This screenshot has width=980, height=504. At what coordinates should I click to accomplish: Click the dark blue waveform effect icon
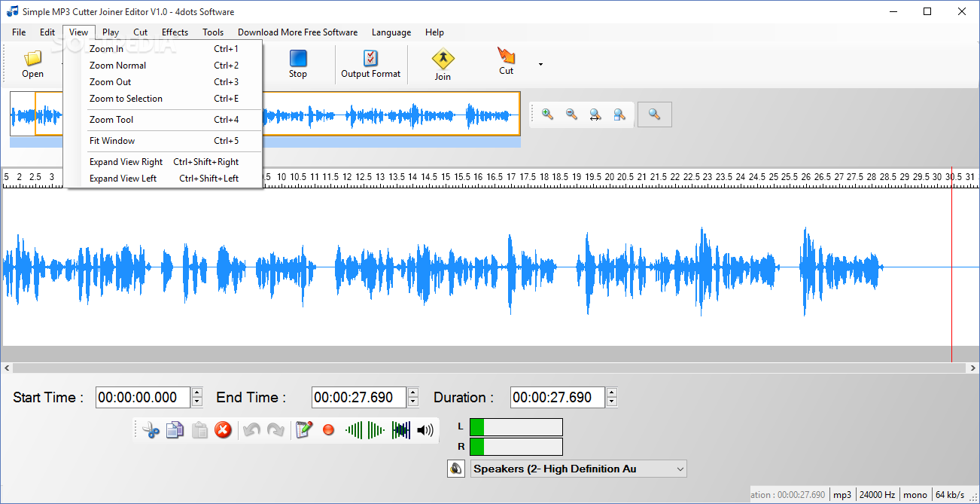pyautogui.click(x=401, y=430)
